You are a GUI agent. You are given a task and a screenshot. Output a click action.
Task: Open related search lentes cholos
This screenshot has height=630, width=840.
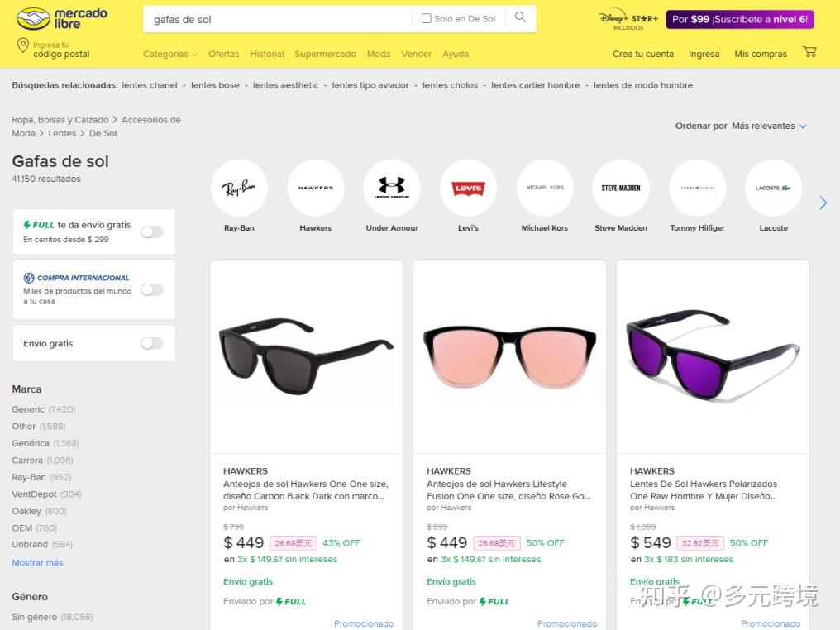[x=450, y=85]
